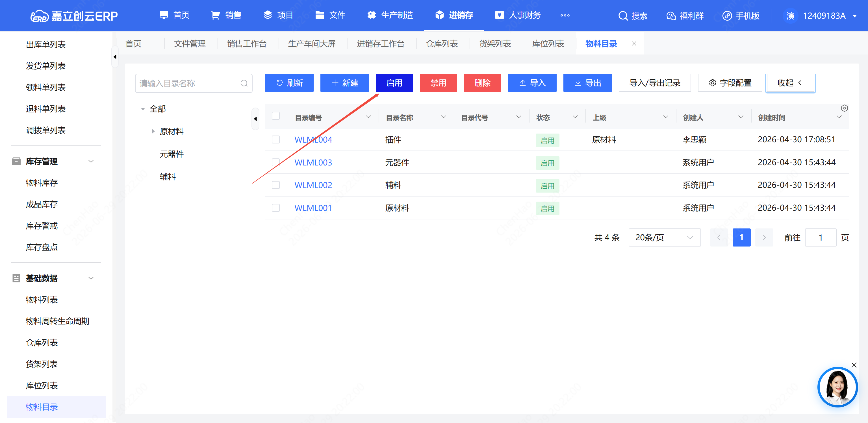Click the search icon in directory name field
The height and width of the screenshot is (423, 868).
click(244, 83)
